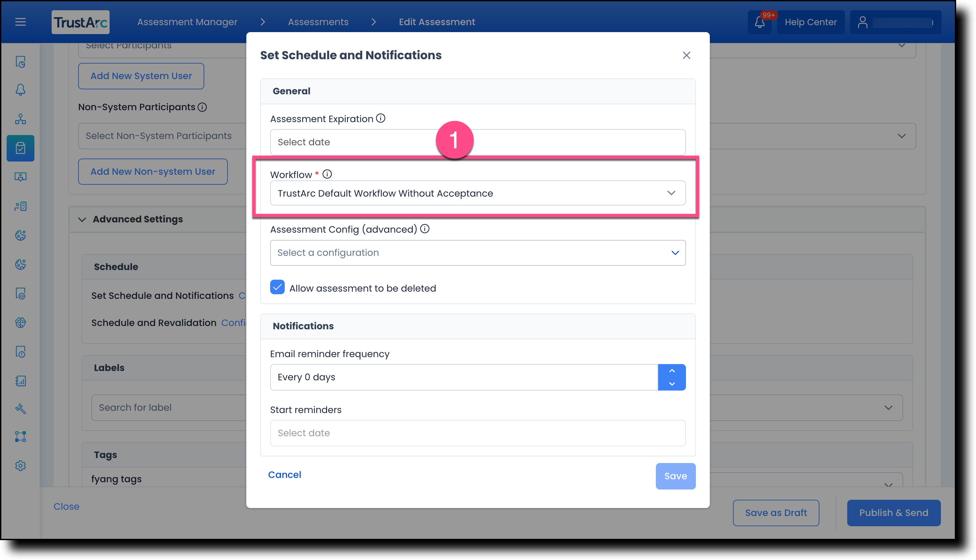Collapse the Advanced Settings section
This screenshot has height=560, width=976.
pyautogui.click(x=82, y=220)
